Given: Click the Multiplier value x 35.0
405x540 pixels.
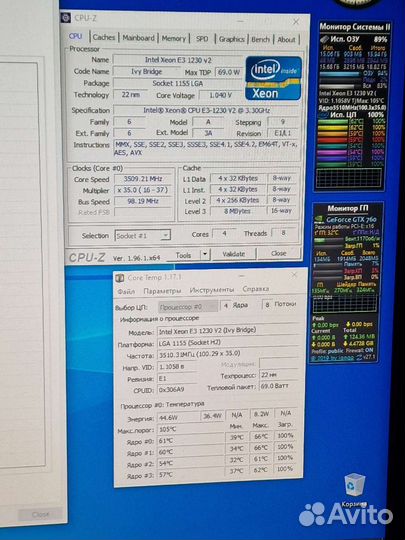Looking at the screenshot, I should pyautogui.click(x=143, y=190).
